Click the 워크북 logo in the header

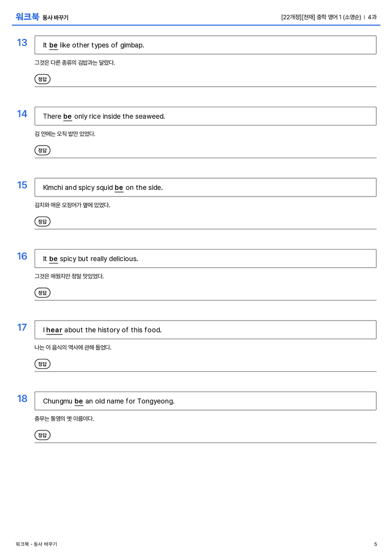27,17
